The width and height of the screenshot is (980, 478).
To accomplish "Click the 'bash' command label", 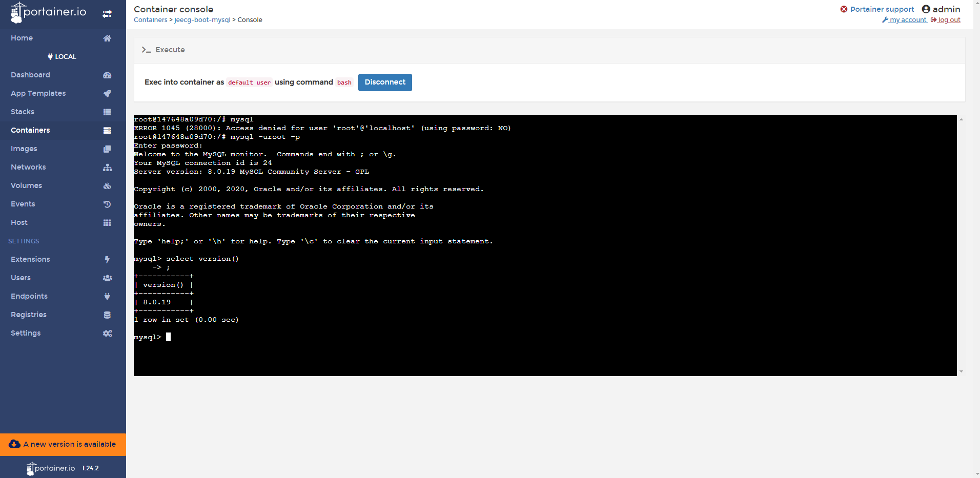I will click(x=344, y=82).
